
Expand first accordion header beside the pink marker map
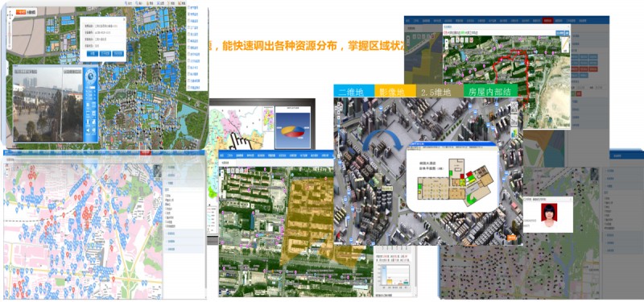[184, 168]
